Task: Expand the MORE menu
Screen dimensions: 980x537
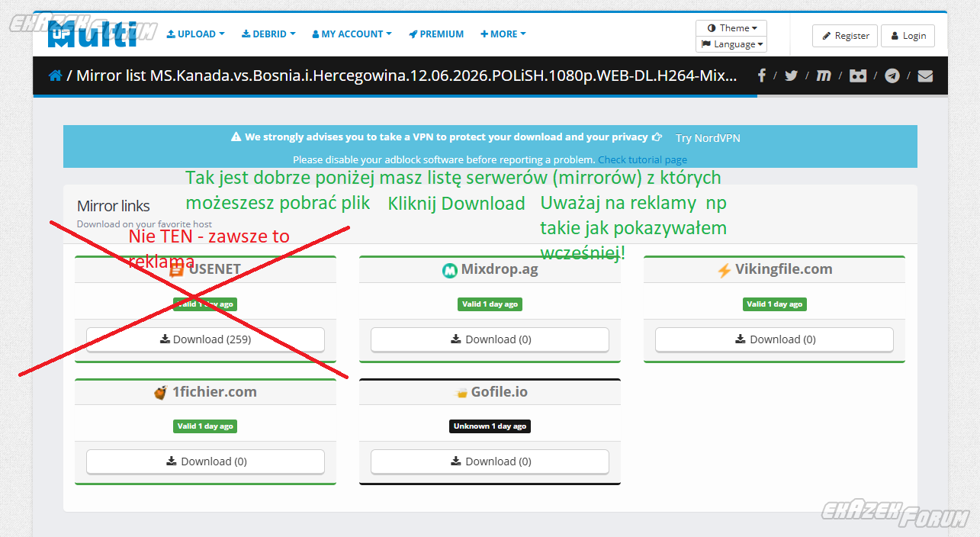Action: 503,34
